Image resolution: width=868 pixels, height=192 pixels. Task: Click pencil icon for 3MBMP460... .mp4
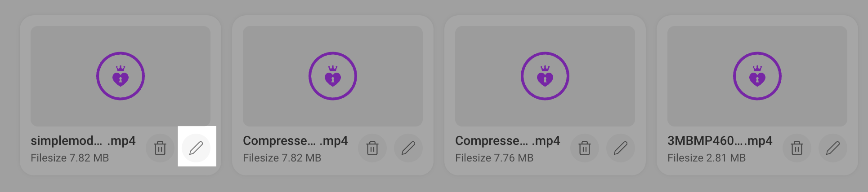[833, 148]
